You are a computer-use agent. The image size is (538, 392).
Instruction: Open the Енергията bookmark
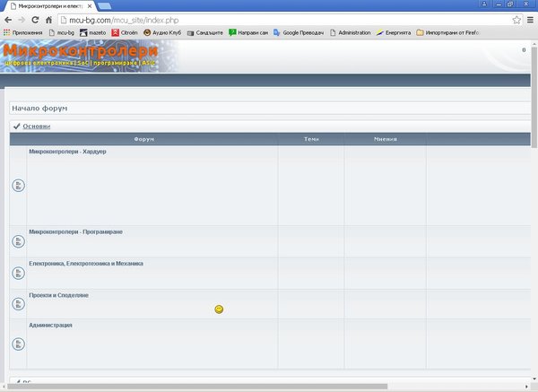[x=394, y=32]
